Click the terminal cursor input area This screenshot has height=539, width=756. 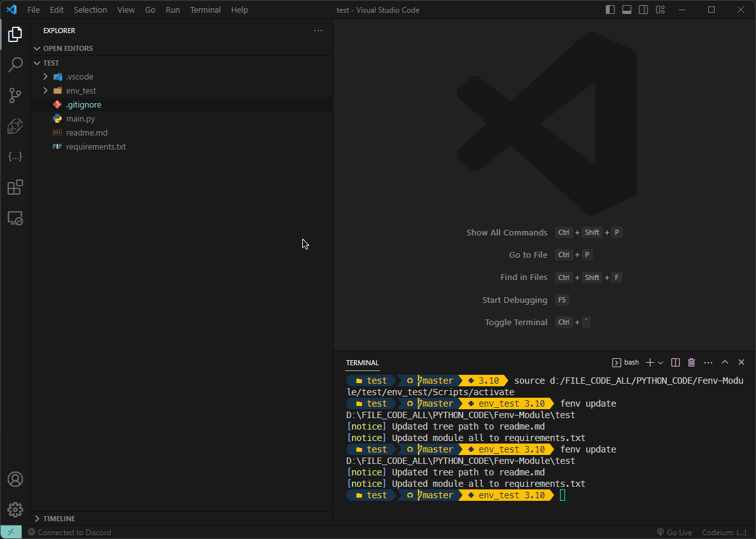click(x=562, y=495)
